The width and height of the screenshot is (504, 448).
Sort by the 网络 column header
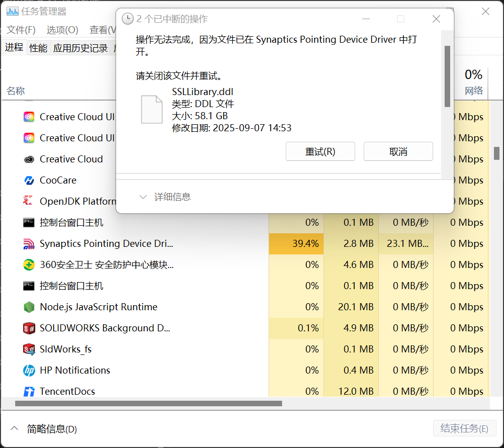pyautogui.click(x=473, y=91)
